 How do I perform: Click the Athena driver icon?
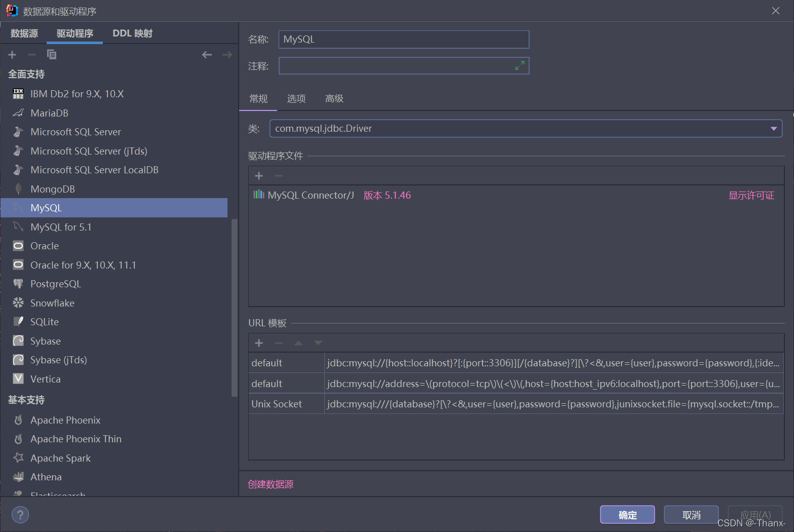point(18,477)
